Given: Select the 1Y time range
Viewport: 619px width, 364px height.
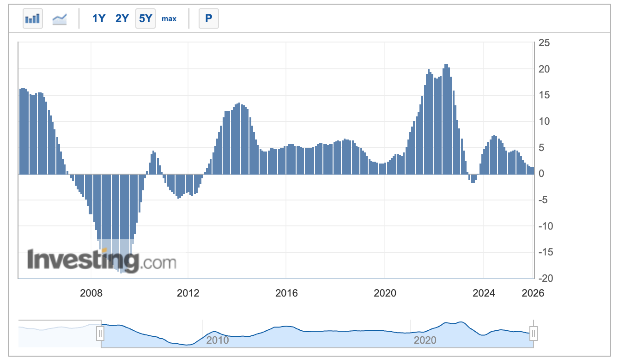Looking at the screenshot, I should click(99, 19).
